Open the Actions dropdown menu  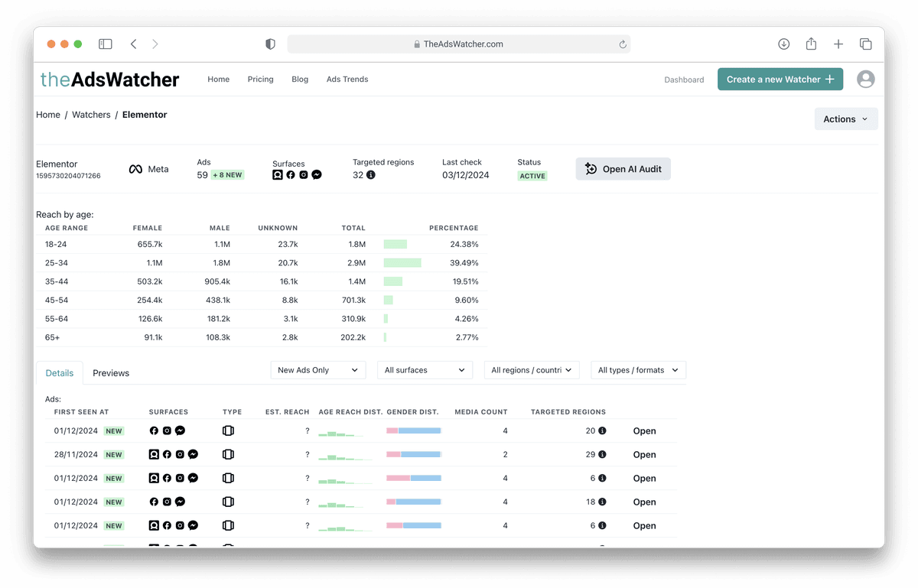[x=846, y=119]
